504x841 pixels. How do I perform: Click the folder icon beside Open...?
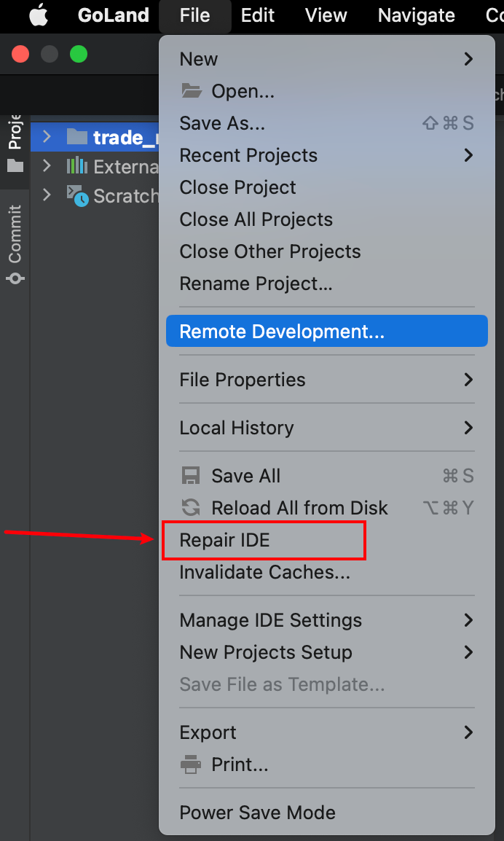point(191,91)
